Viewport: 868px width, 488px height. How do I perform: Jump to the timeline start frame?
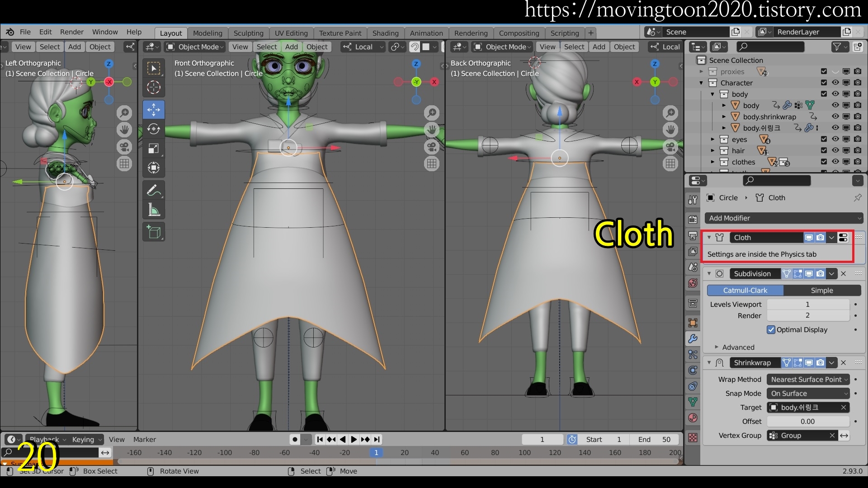(320, 439)
